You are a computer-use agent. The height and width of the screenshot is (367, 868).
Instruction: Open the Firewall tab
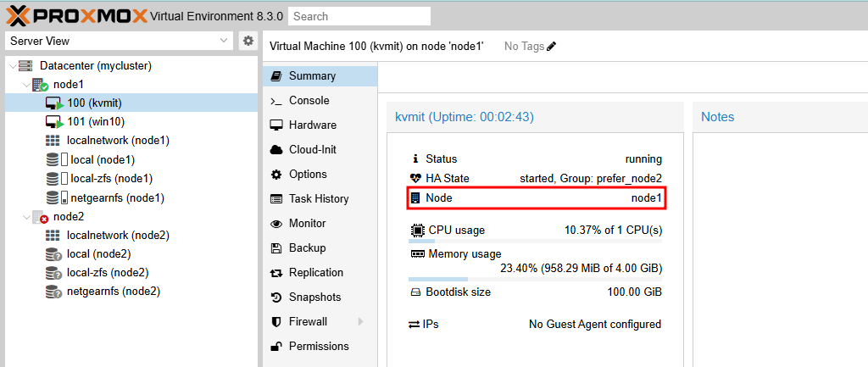[320, 321]
